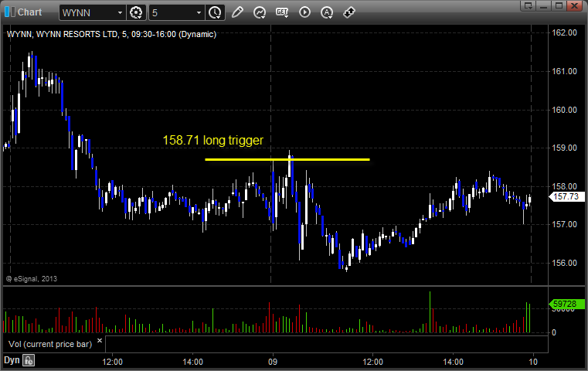Click the 160.00 price axis label

[x=564, y=110]
